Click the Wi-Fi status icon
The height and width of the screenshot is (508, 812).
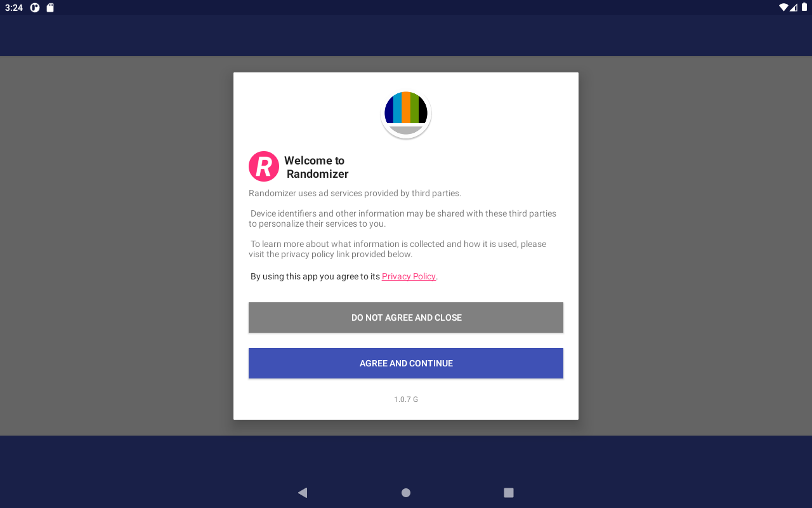783,8
